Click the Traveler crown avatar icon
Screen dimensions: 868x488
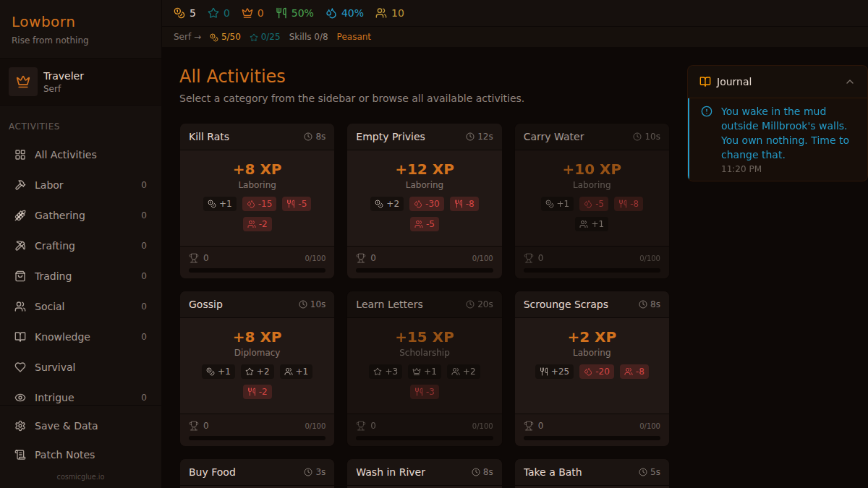pyautogui.click(x=23, y=82)
